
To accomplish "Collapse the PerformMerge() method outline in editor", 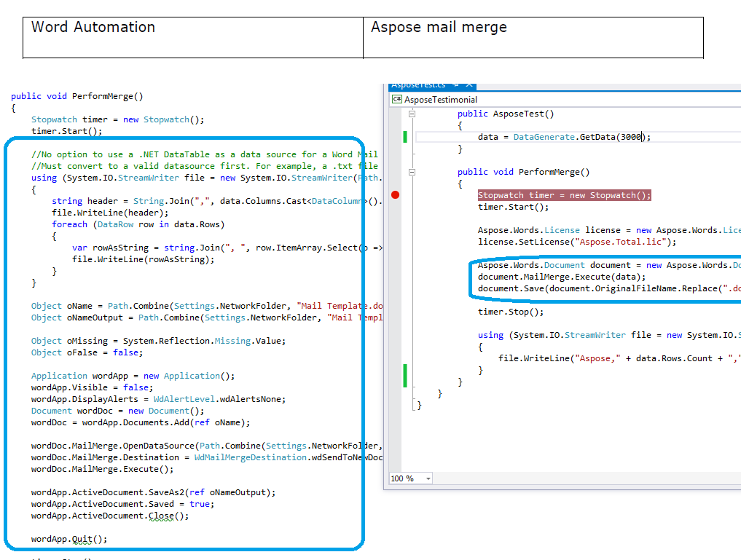I will click(412, 173).
